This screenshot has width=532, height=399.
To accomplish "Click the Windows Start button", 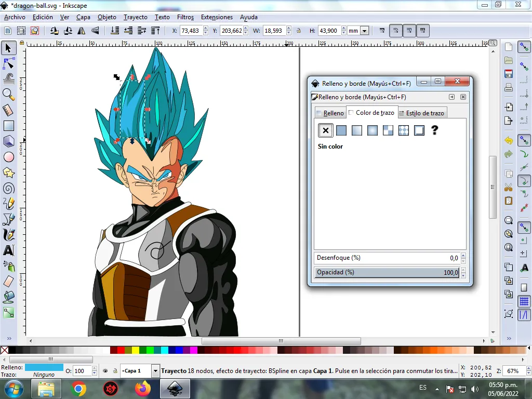I will coord(14,389).
